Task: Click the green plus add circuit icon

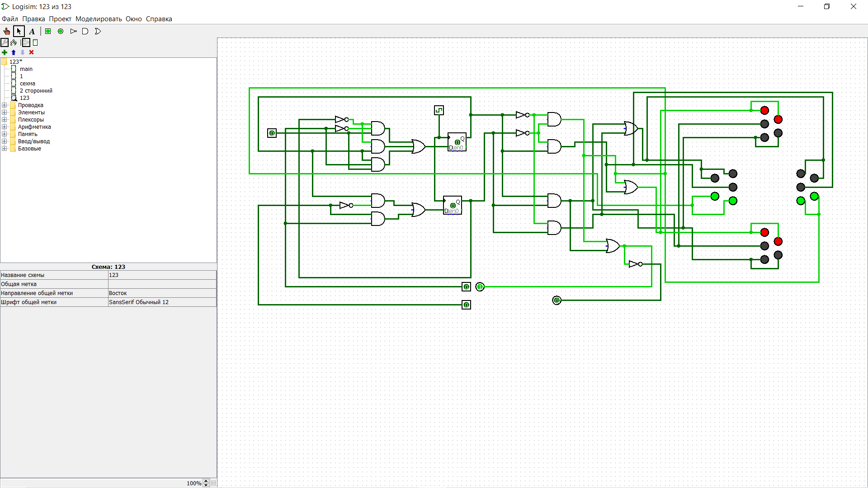Action: coord(5,52)
